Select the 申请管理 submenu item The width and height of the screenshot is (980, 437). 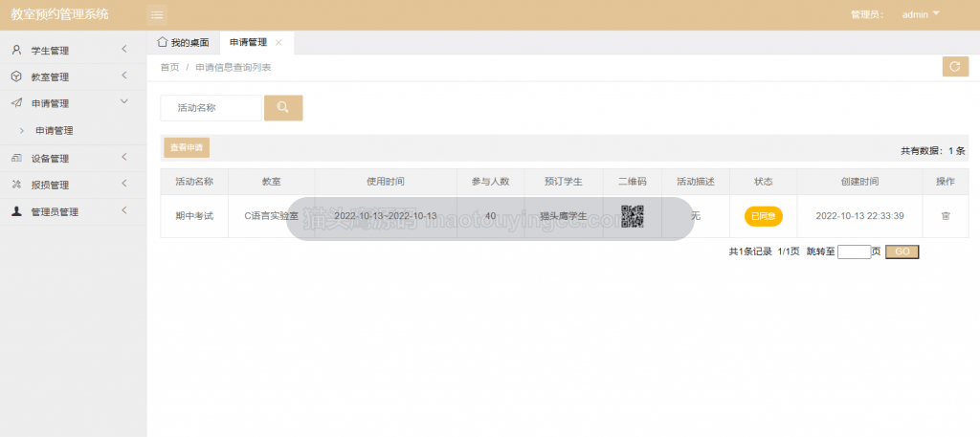tap(55, 130)
